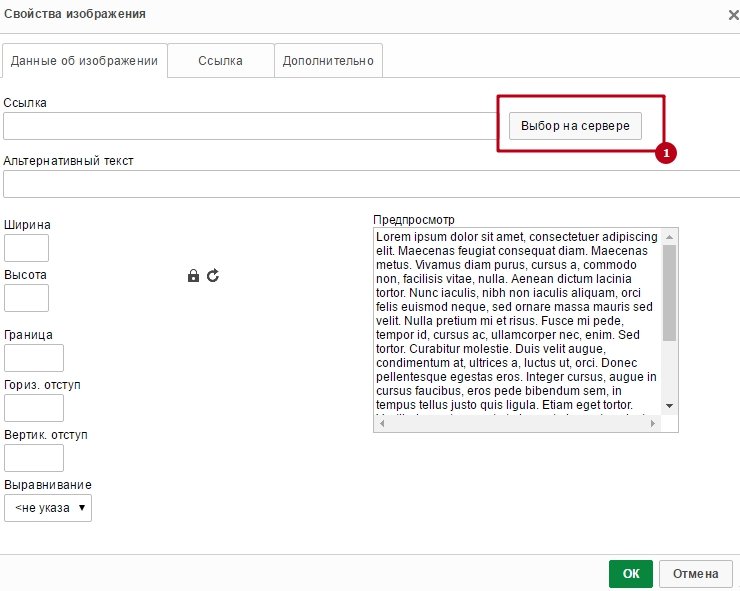Click the Отмена button
Screen dimensions: 740x591
696,574
